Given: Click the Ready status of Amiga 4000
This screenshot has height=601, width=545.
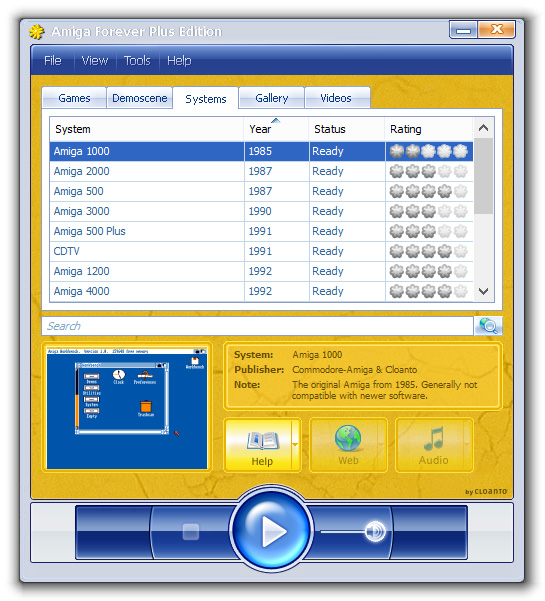Looking at the screenshot, I should 346,291.
